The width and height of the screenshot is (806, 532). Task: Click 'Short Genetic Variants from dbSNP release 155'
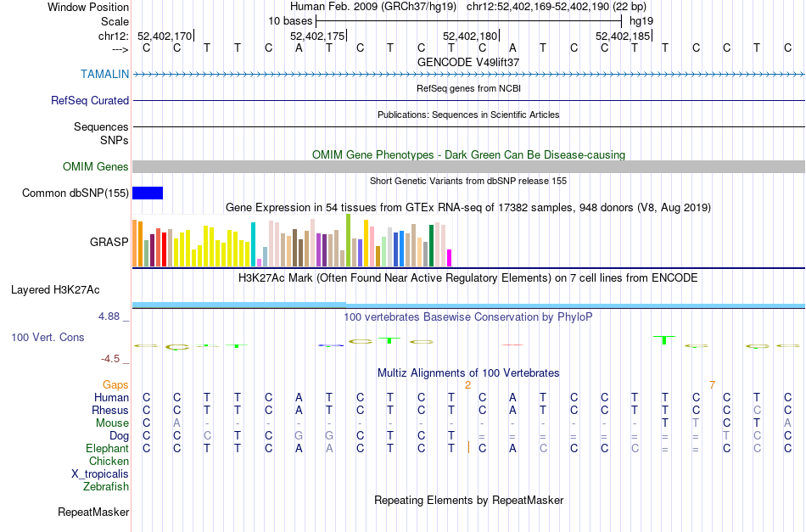[x=468, y=181]
